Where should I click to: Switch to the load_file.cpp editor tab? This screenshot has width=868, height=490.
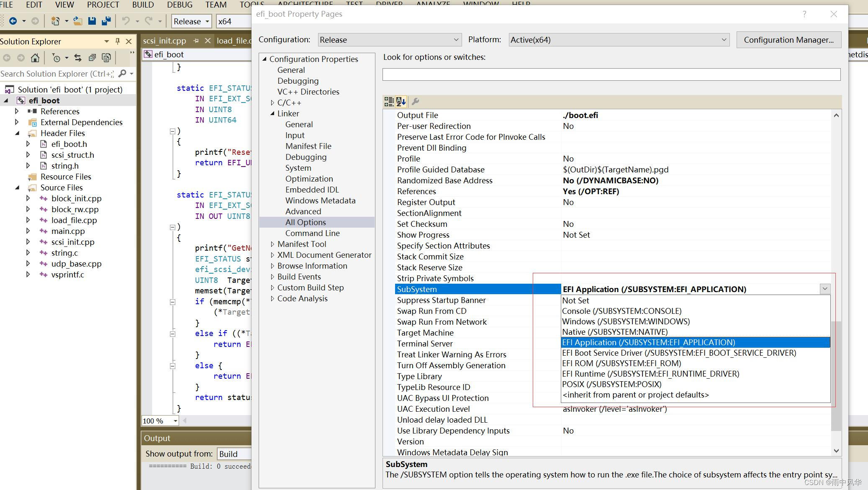(234, 41)
